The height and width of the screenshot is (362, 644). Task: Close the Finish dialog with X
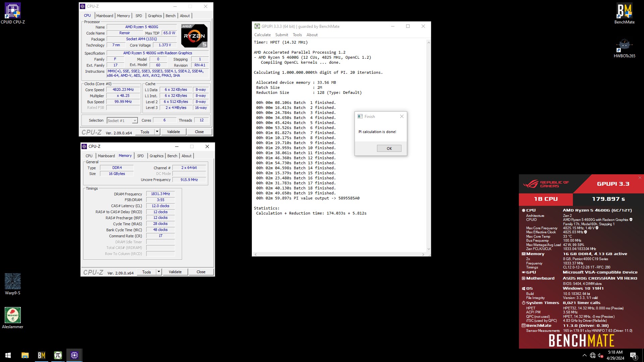tap(401, 116)
